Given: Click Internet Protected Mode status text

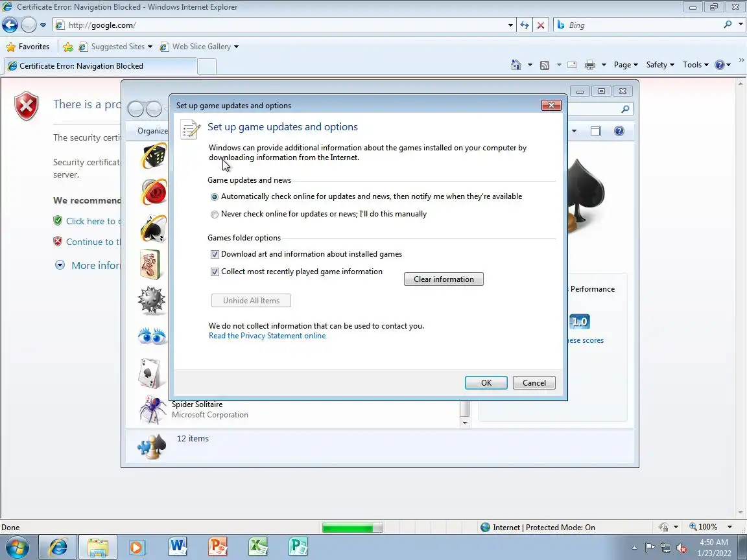Looking at the screenshot, I should pyautogui.click(x=543, y=528).
